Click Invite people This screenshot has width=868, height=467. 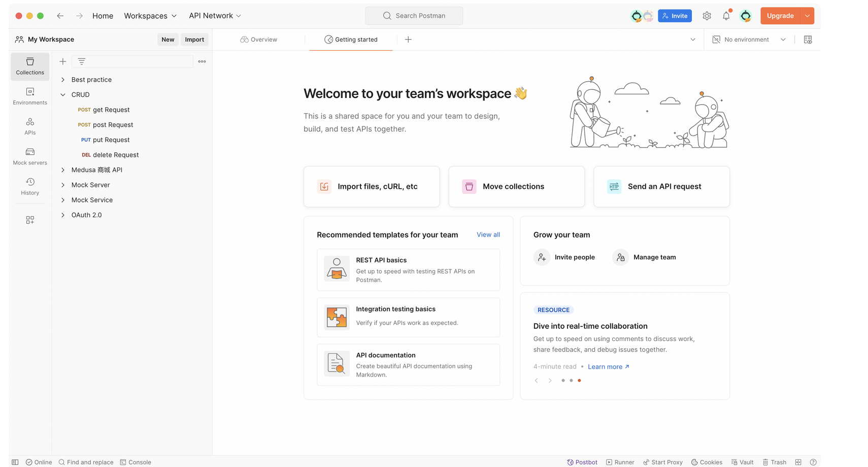click(564, 257)
